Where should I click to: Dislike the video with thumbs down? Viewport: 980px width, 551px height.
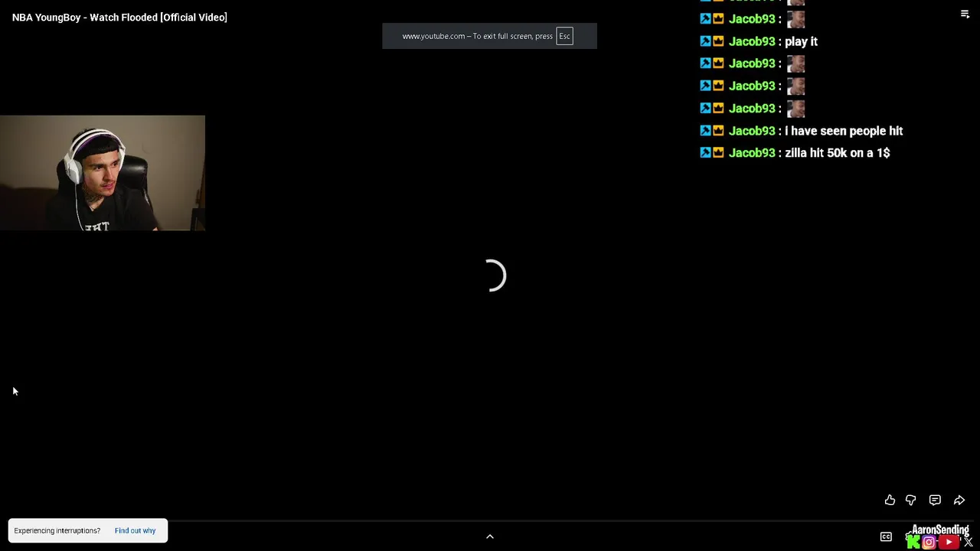click(x=910, y=500)
